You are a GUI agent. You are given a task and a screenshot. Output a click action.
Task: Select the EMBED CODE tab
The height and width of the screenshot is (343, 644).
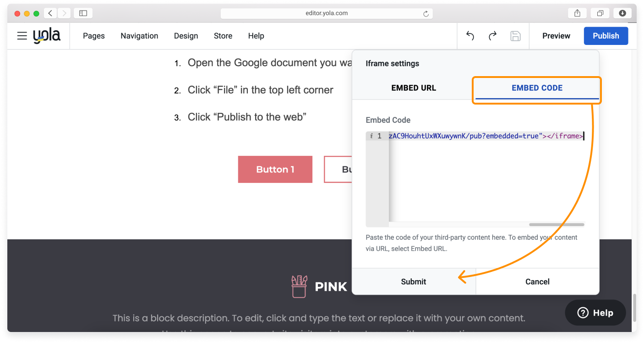pos(536,88)
